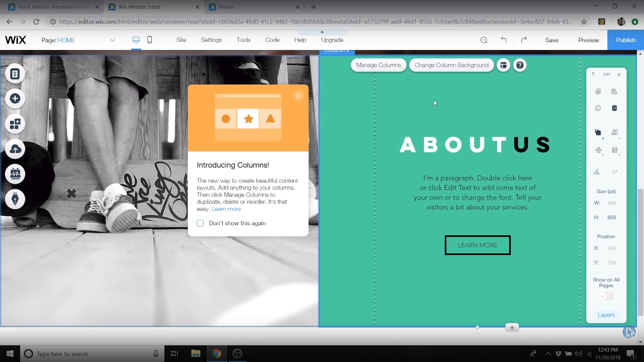Undo the last action

click(x=504, y=40)
